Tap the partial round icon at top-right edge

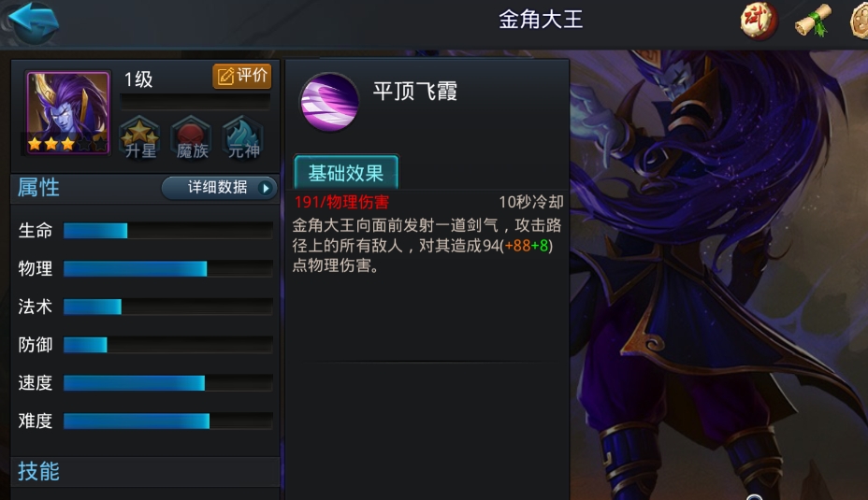[860, 21]
